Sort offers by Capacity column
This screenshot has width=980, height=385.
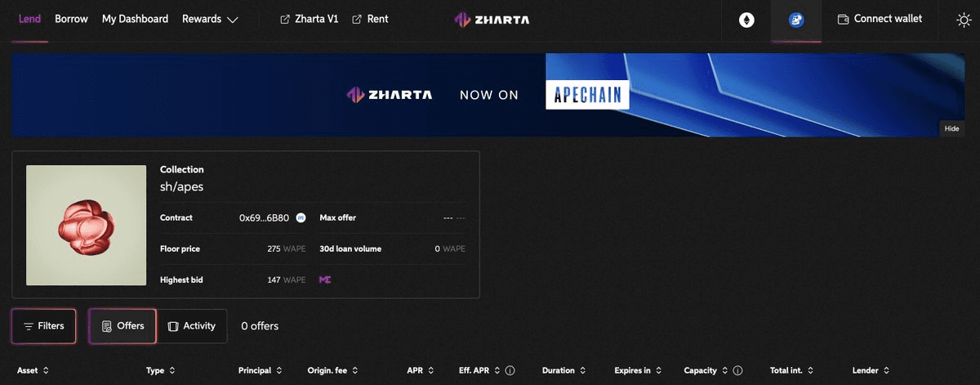coord(706,370)
